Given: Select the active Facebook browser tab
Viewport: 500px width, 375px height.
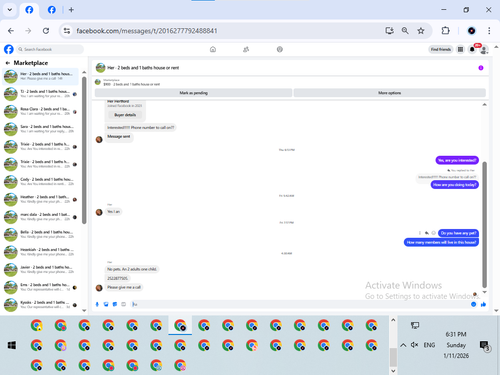Looking at the screenshot, I should [x=29, y=10].
